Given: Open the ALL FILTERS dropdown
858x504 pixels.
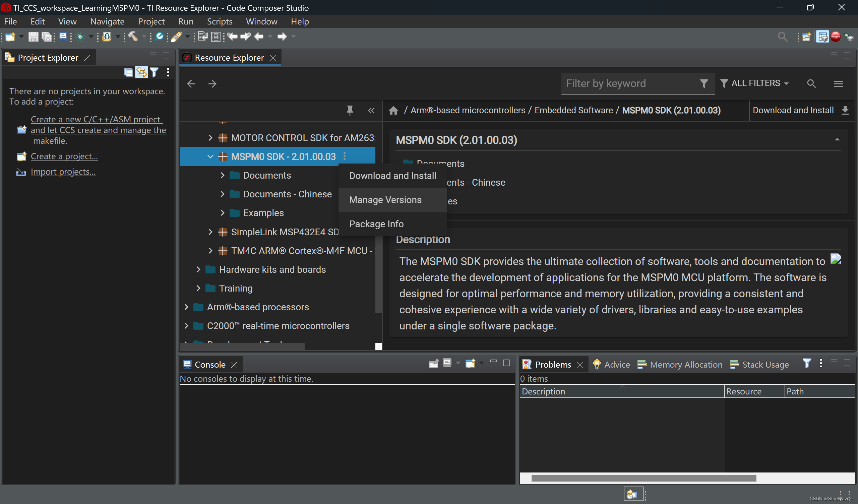Looking at the screenshot, I should pyautogui.click(x=754, y=83).
